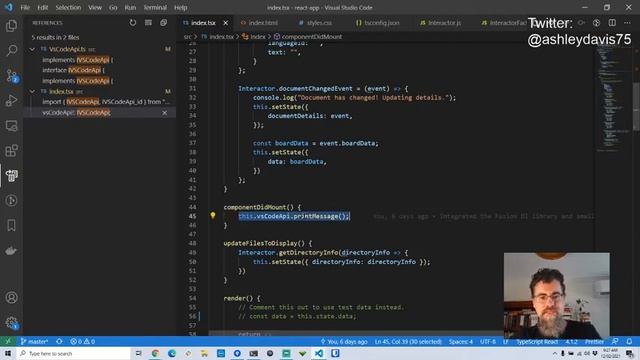Select the 'src' breadcrumb segment

(187, 37)
